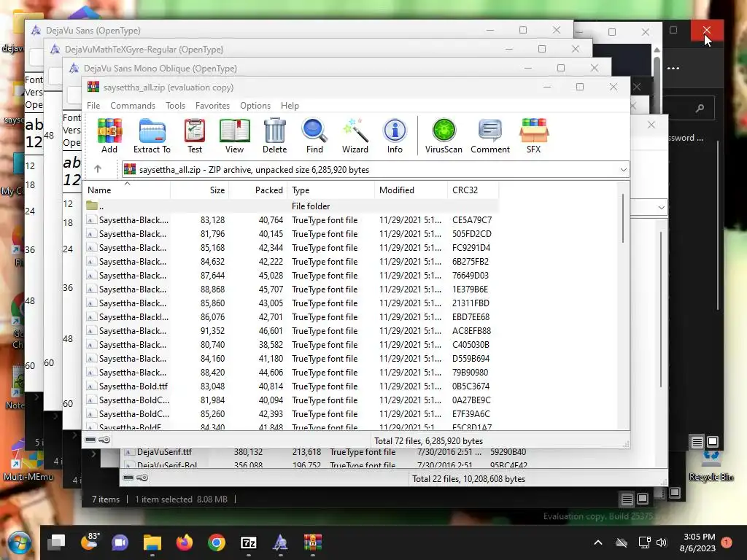Click the Windows Start button
Screen dimensions: 747x560
[x=20, y=542]
